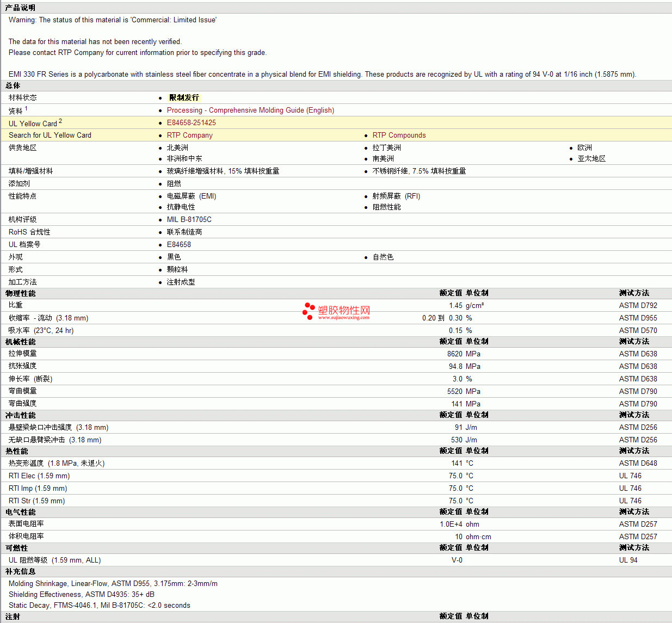The width and height of the screenshot is (672, 623).
Task: Select the 南美洲 region entry
Action: tap(383, 158)
